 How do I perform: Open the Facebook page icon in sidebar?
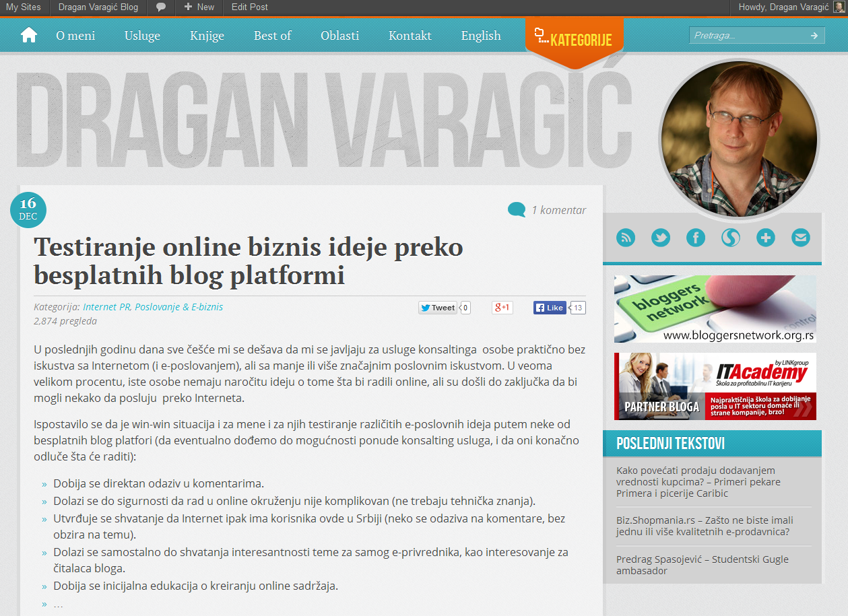click(696, 237)
